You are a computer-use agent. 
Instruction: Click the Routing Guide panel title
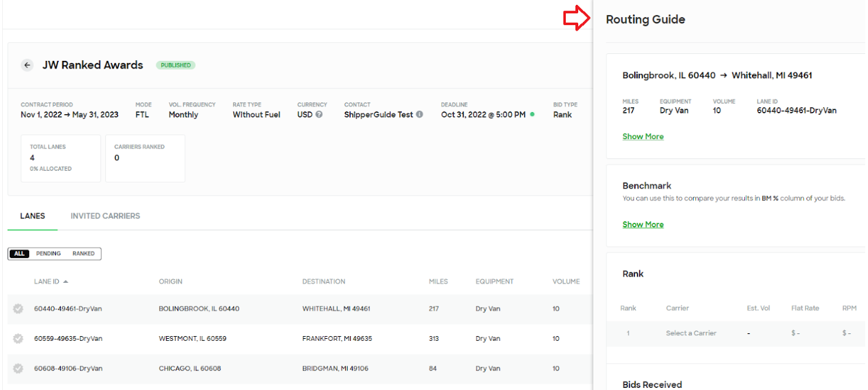coord(645,19)
